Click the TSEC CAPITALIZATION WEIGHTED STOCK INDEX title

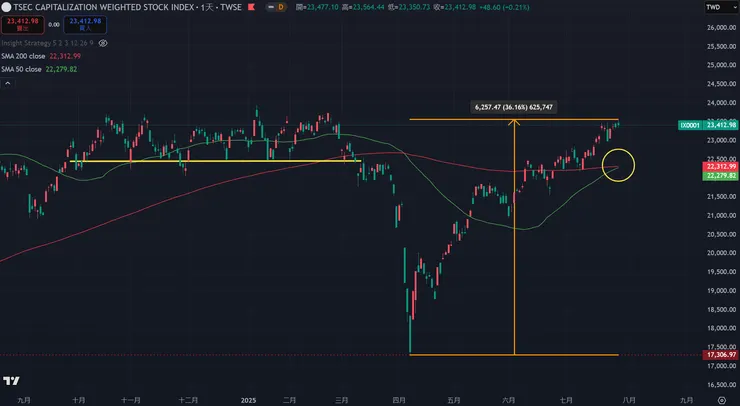104,7
